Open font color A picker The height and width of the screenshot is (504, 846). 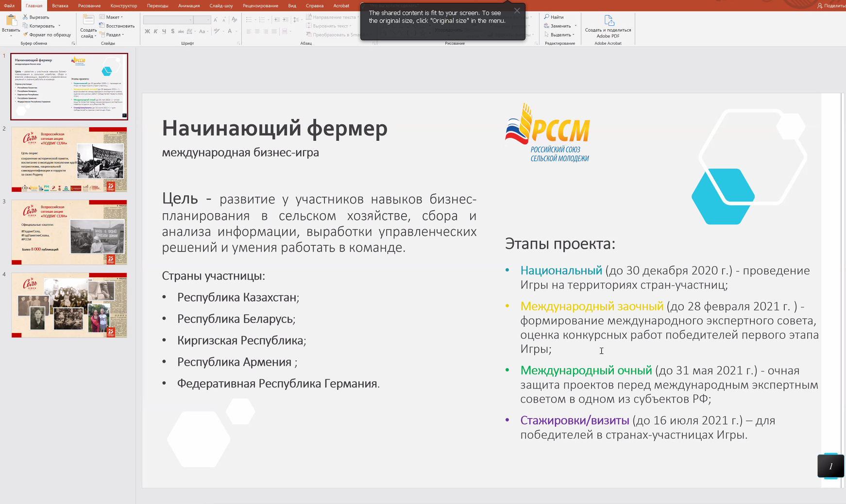(x=230, y=31)
